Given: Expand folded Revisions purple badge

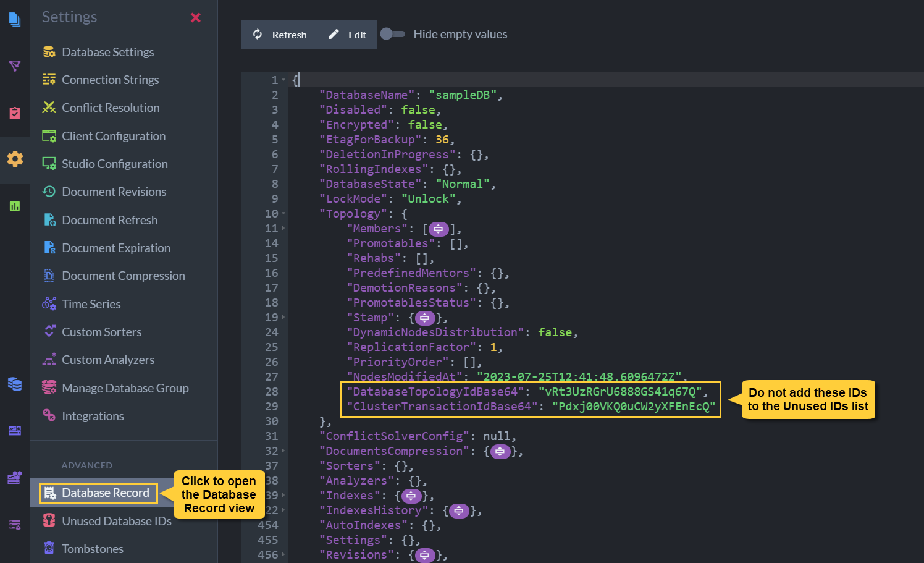Looking at the screenshot, I should pyautogui.click(x=425, y=556).
